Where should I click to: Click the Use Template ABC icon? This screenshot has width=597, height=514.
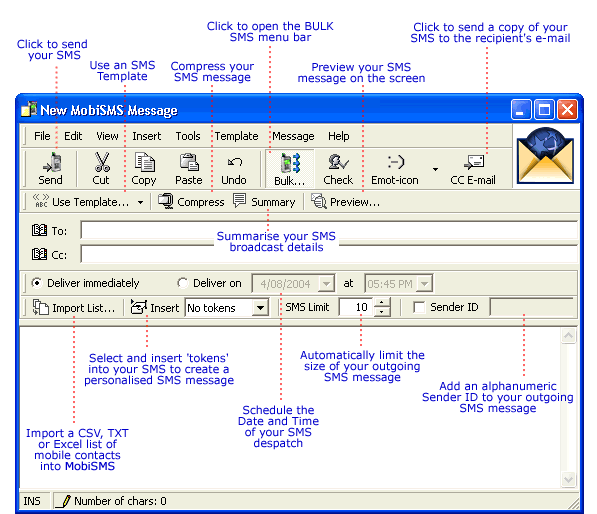click(41, 201)
